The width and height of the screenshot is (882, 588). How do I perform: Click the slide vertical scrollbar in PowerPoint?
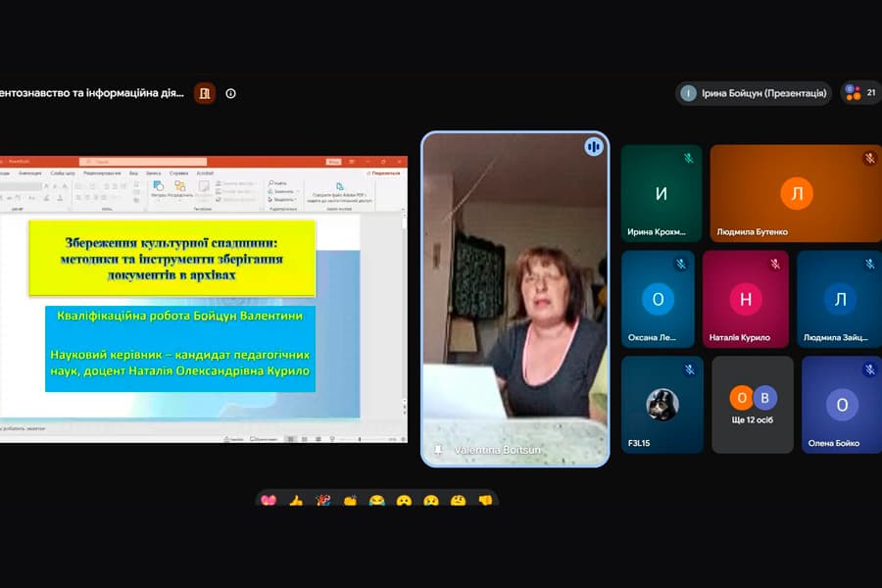(x=405, y=316)
